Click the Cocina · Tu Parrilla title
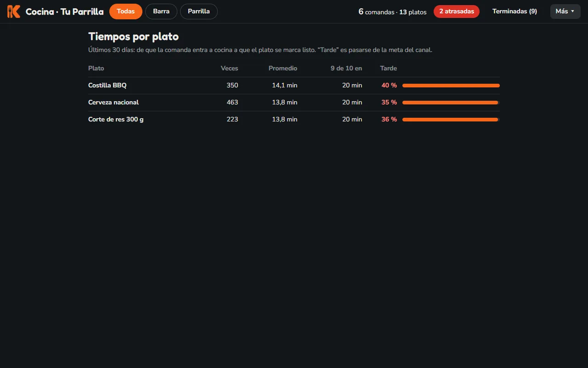 pyautogui.click(x=65, y=11)
